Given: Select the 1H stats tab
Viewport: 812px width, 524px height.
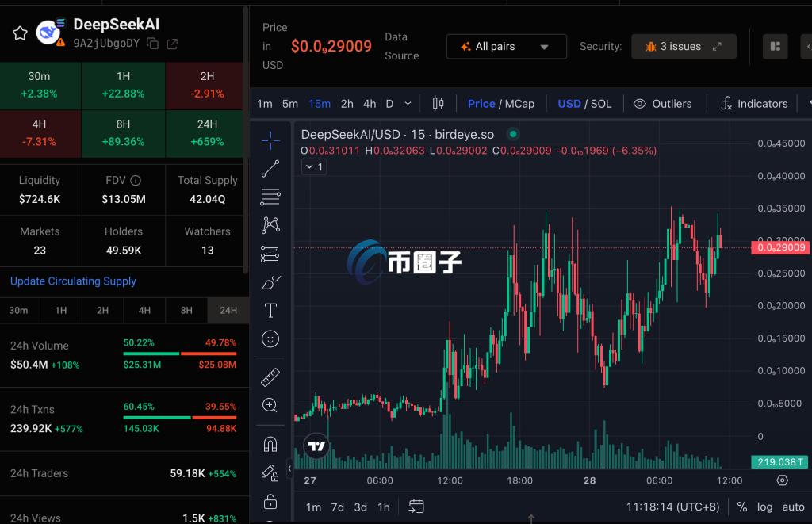Looking at the screenshot, I should pyautogui.click(x=61, y=310).
